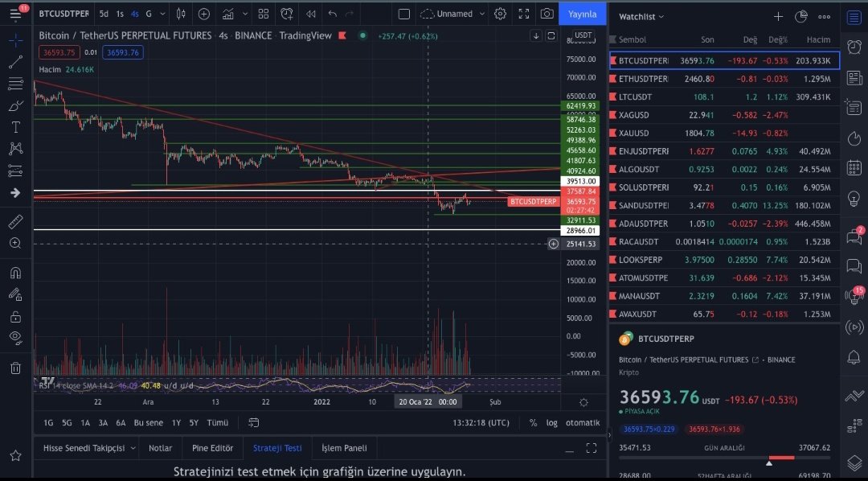
Task: Open the layout grid selector
Action: point(264,14)
